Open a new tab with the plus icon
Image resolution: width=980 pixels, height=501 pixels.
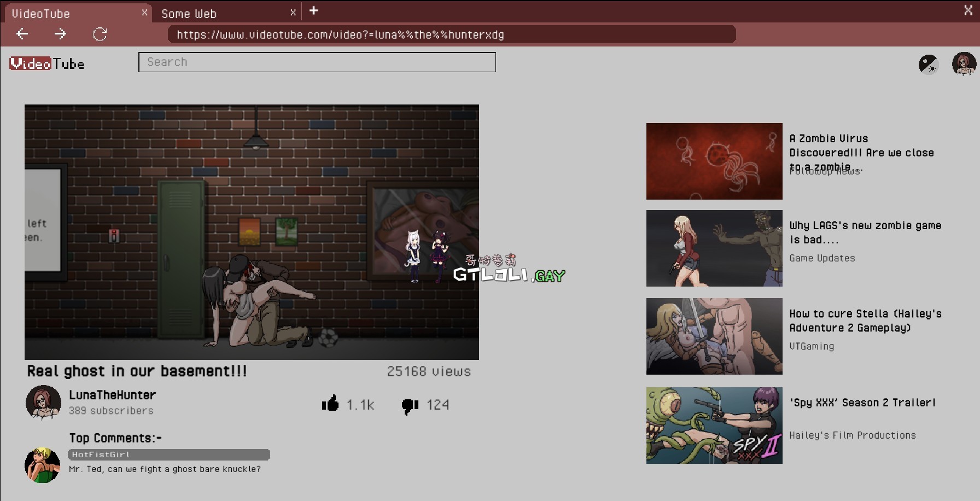[314, 10]
